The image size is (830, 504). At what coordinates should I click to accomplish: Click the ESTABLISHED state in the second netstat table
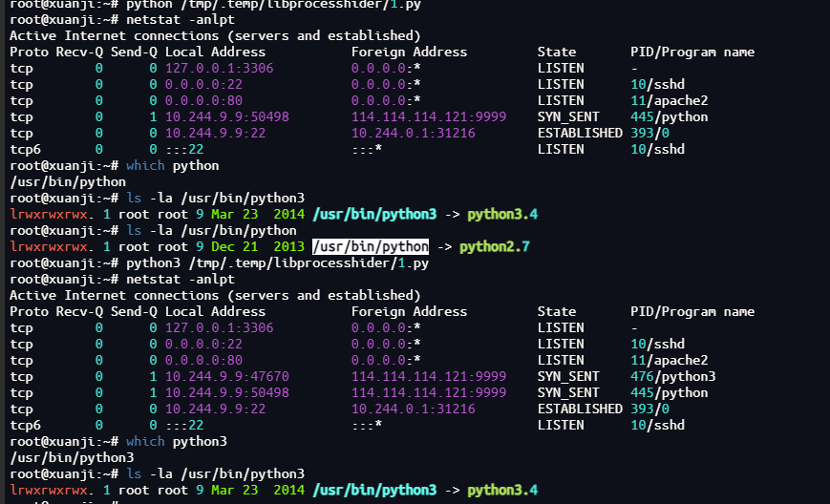[x=580, y=409]
